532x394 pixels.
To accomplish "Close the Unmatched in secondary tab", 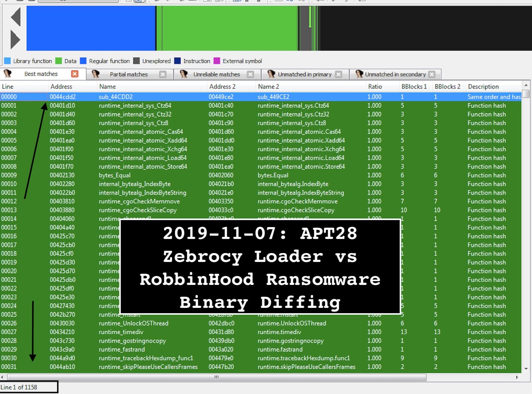I will 432,74.
